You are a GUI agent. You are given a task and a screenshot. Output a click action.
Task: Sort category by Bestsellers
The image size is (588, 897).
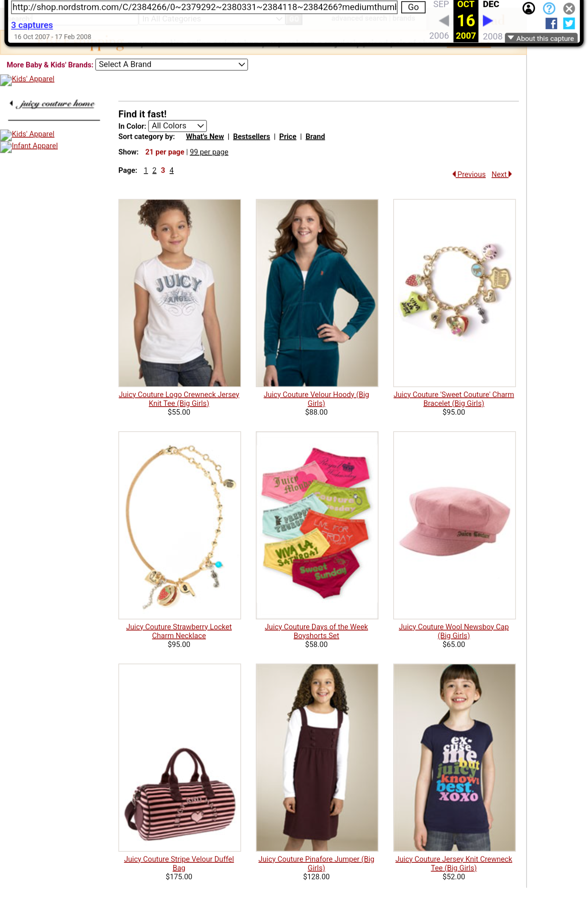coord(251,136)
